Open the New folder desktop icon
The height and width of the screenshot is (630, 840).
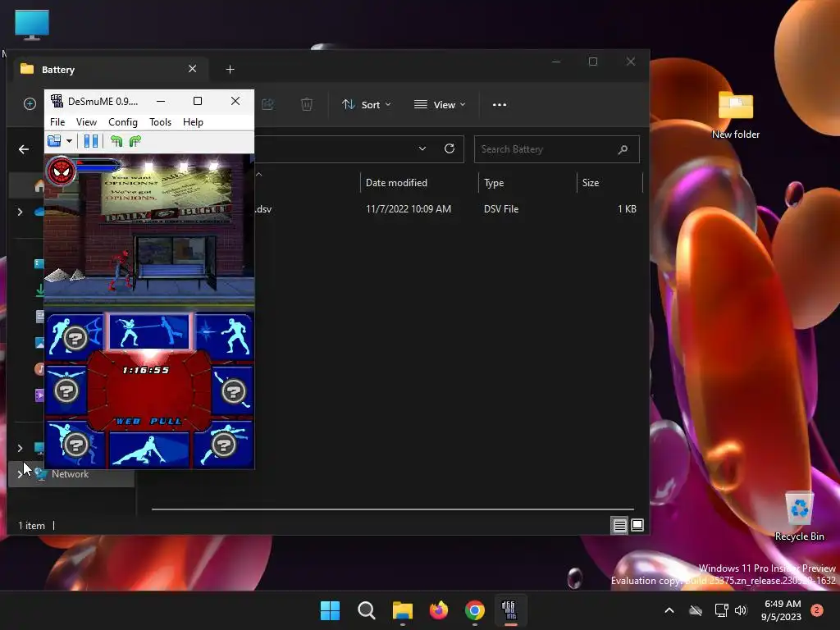click(x=736, y=114)
